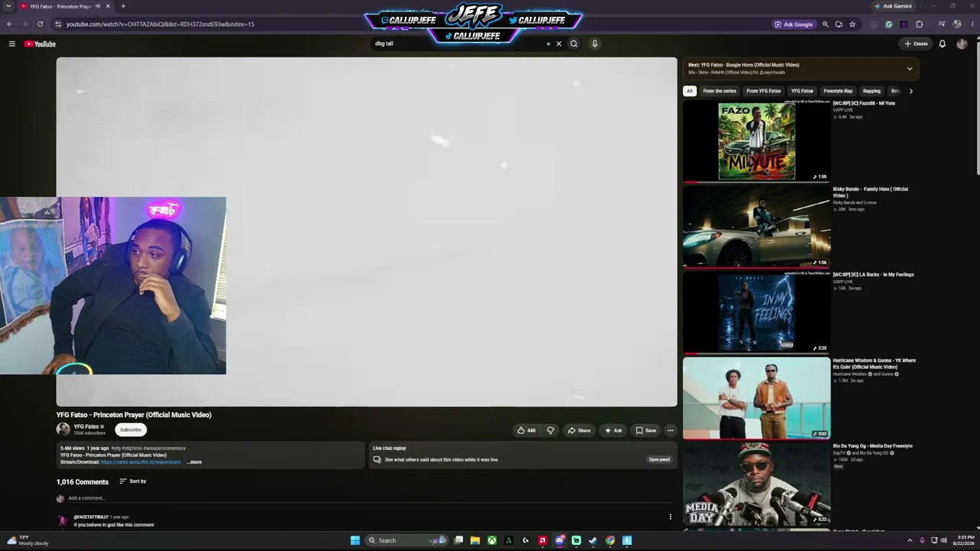Open YouTube notifications bell

tap(942, 44)
